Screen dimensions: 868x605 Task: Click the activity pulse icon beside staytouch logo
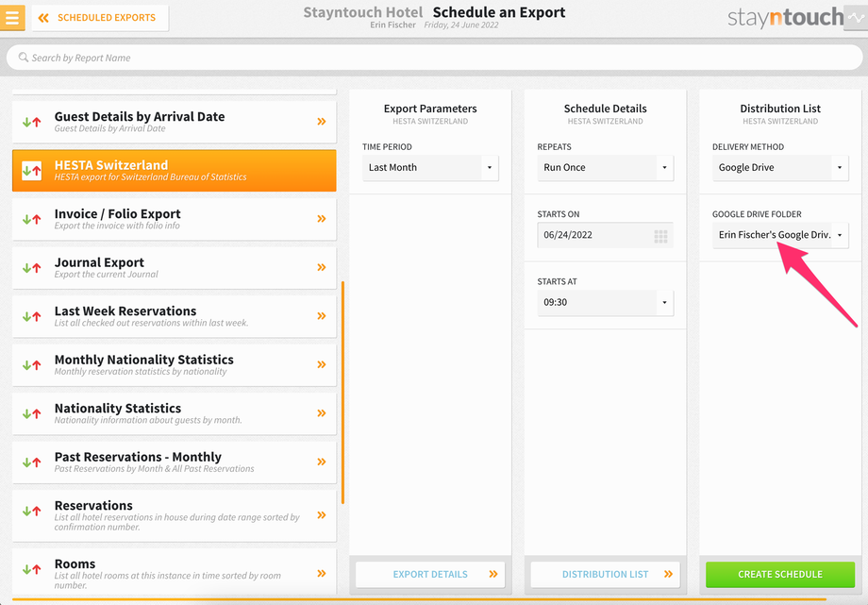point(856,18)
